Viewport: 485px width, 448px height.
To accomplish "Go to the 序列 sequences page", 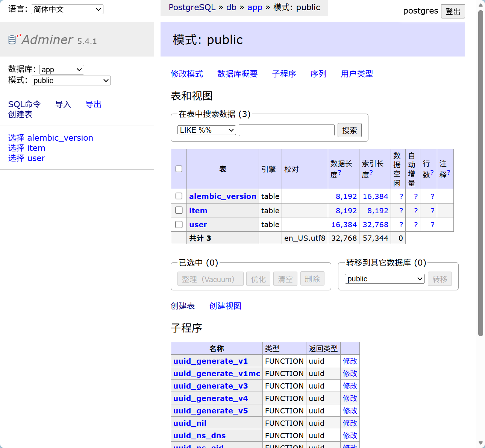I will tap(318, 74).
